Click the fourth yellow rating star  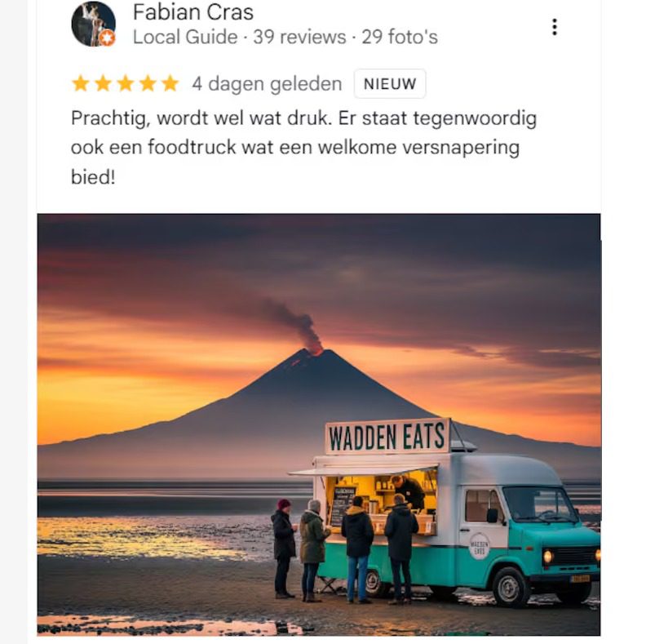point(148,83)
